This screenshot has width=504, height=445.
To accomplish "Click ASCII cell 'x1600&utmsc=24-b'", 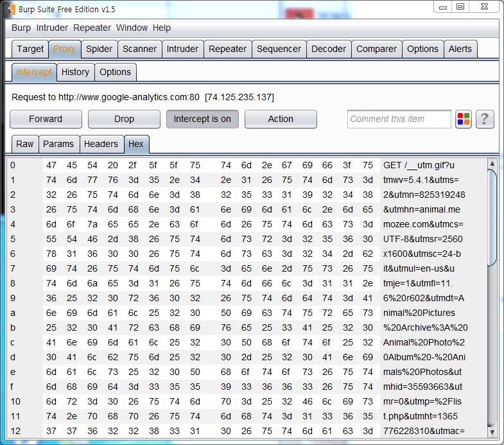I will point(422,254).
